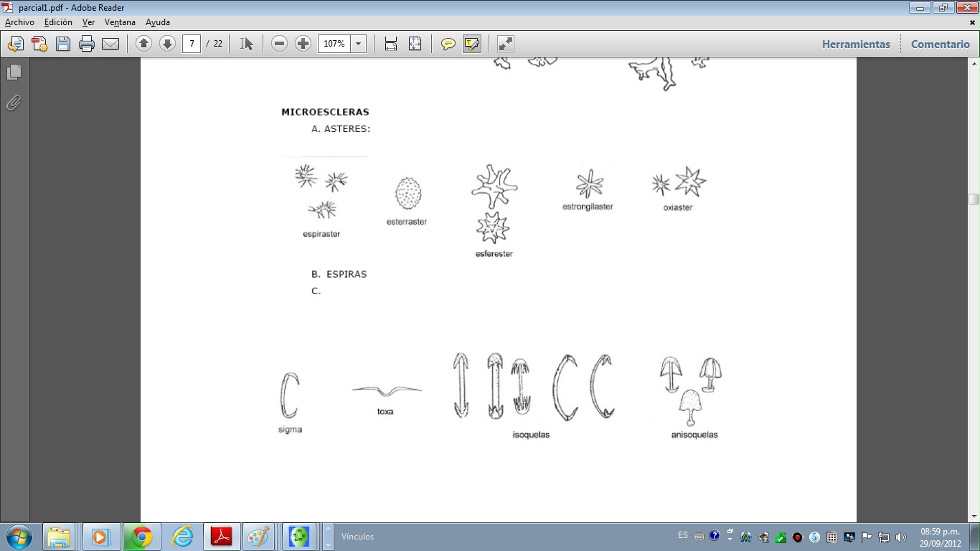Toggle the highlight text tool
Screen dimensions: 980x551
pyautogui.click(x=471, y=44)
